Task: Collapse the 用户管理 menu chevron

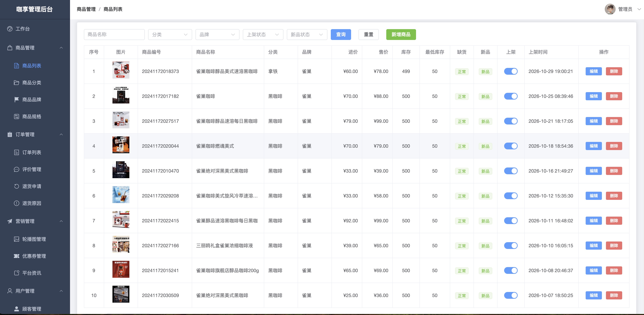Action: 61,291
